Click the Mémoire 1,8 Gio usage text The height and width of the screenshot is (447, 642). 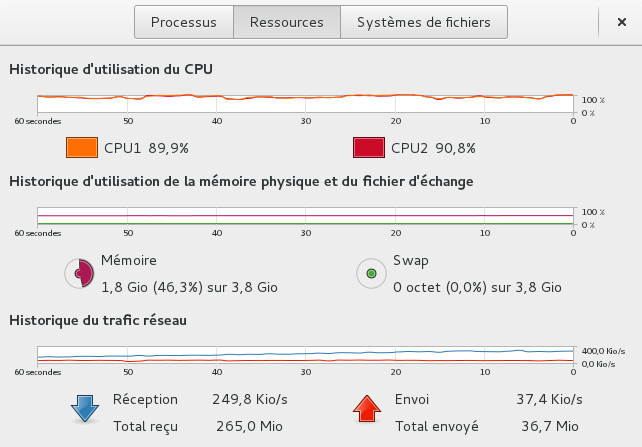[x=189, y=287]
